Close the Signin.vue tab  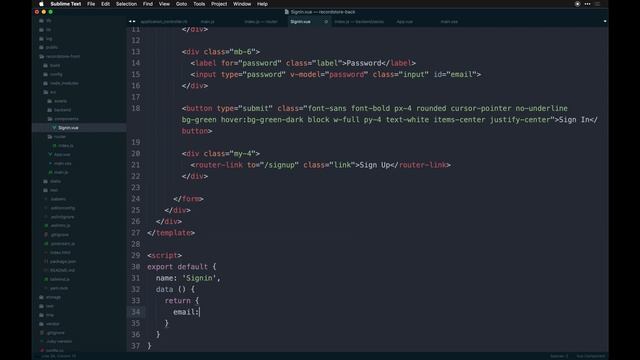pos(326,22)
